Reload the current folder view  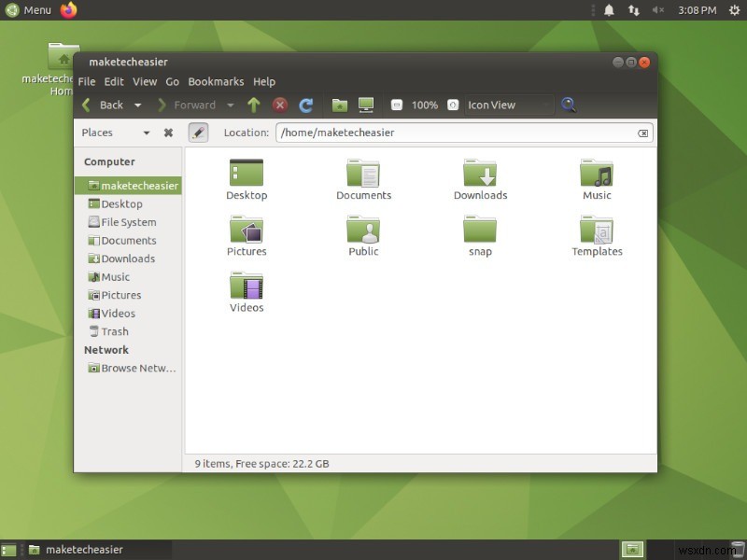coord(305,105)
